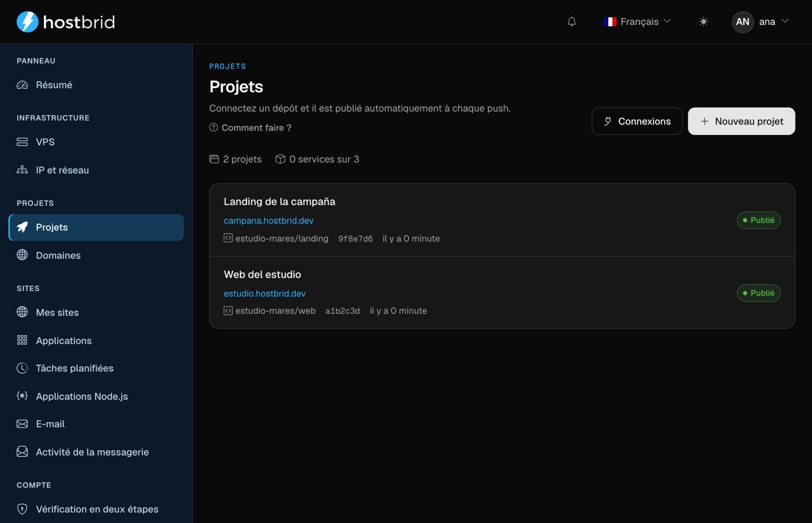812x523 pixels.
Task: Click the projects window icon beside 2 projets
Action: 214,159
